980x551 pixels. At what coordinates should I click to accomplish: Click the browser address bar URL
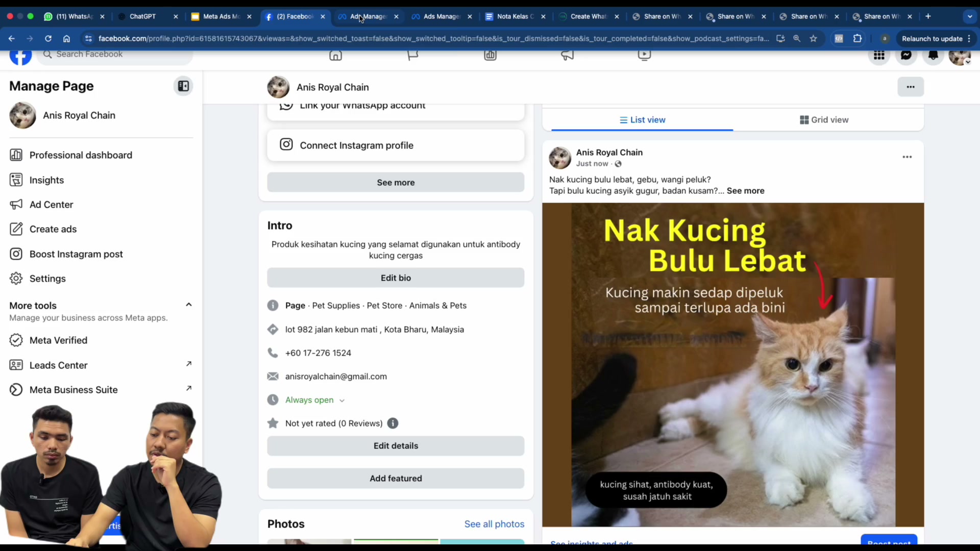(x=433, y=39)
